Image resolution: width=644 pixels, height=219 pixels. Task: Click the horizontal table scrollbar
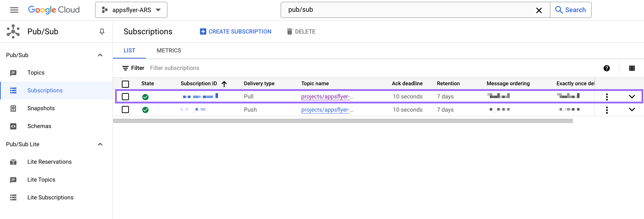343,121
